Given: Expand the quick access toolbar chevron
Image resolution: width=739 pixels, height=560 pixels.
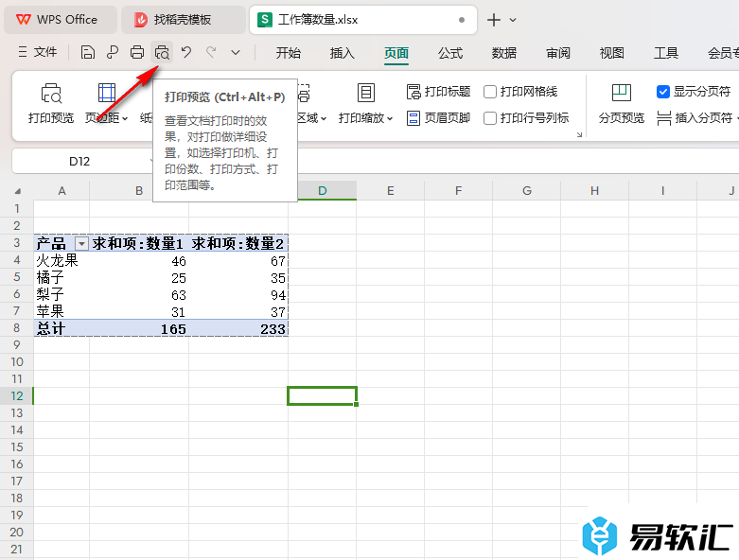Looking at the screenshot, I should [236, 53].
